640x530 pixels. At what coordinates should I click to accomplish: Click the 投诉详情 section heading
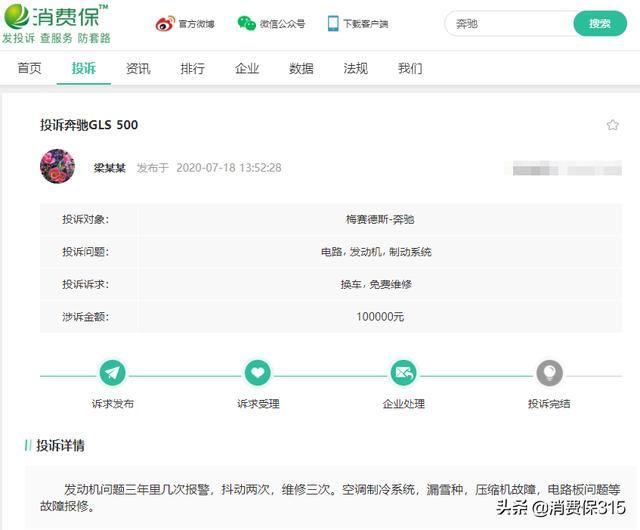pyautogui.click(x=60, y=445)
